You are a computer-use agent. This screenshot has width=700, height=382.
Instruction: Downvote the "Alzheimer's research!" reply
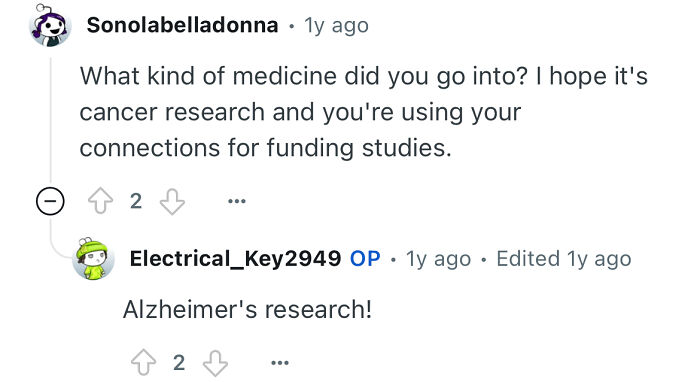pyautogui.click(x=216, y=362)
